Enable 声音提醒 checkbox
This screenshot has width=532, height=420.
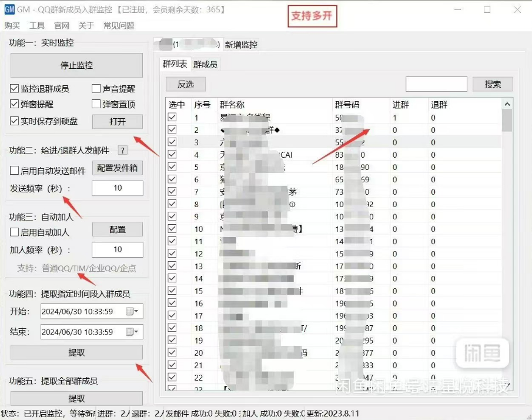coord(96,89)
